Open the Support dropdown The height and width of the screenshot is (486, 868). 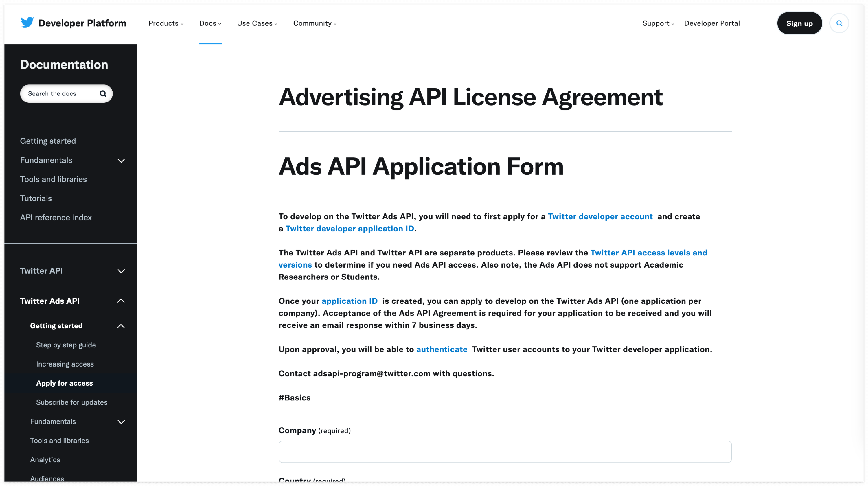658,23
